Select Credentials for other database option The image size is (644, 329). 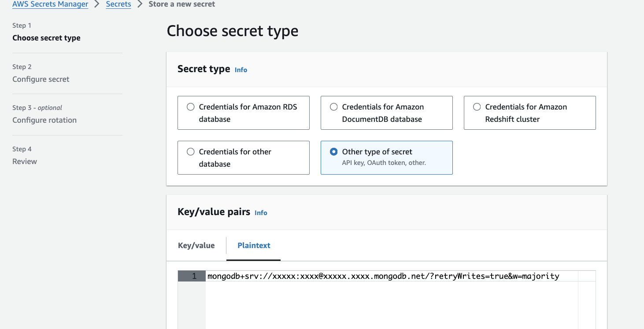tap(191, 152)
